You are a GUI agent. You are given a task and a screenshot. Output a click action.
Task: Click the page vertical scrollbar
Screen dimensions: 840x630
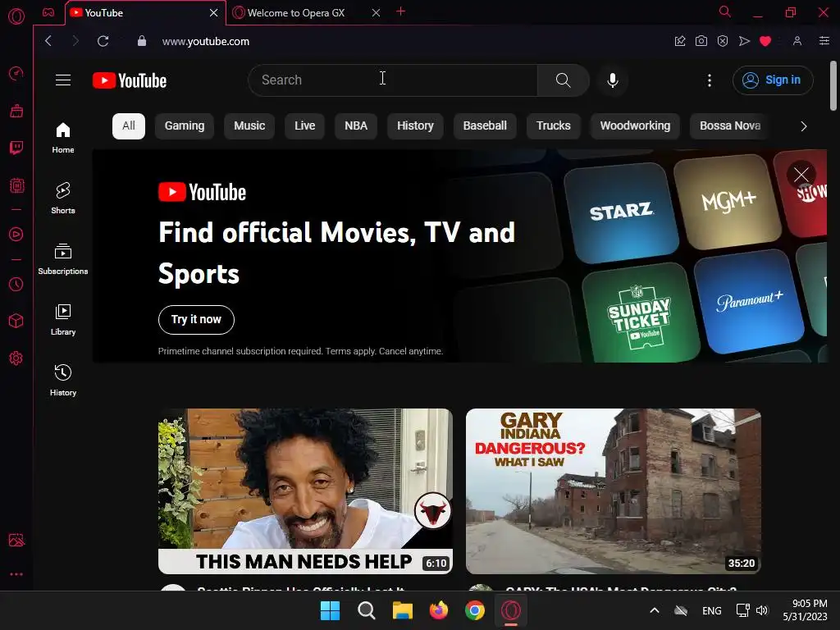[x=833, y=85]
